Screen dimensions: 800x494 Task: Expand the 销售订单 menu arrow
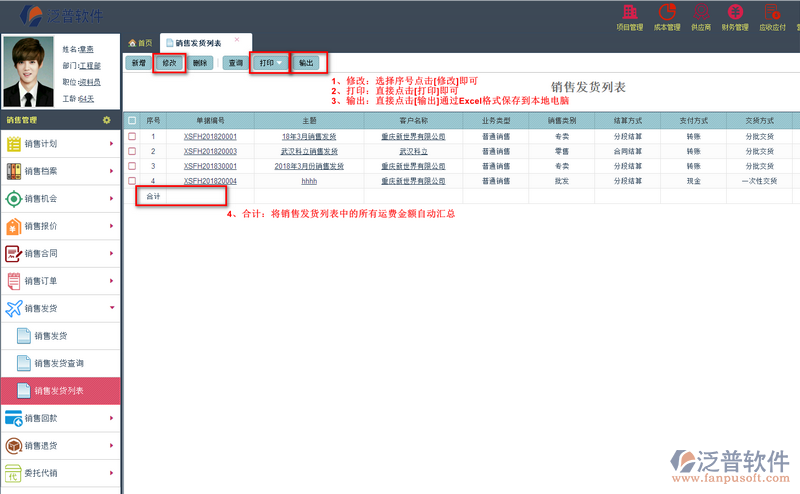(x=111, y=281)
